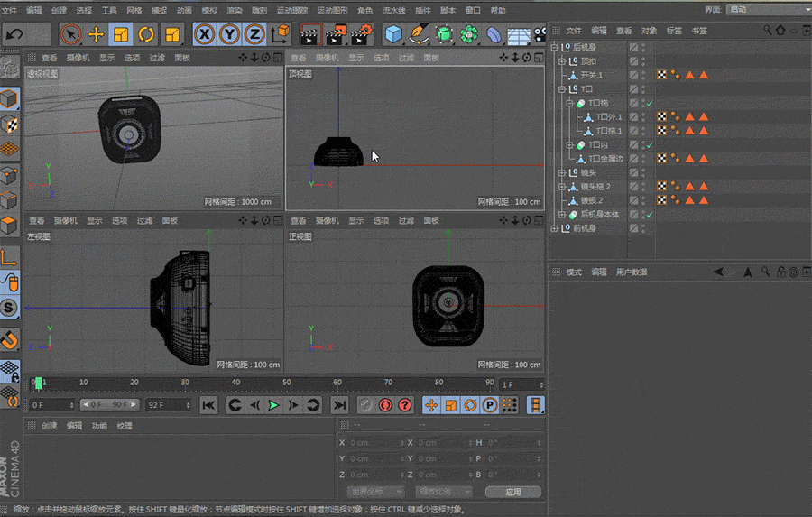
Task: Open 对象 menu in object manager
Action: point(649,31)
